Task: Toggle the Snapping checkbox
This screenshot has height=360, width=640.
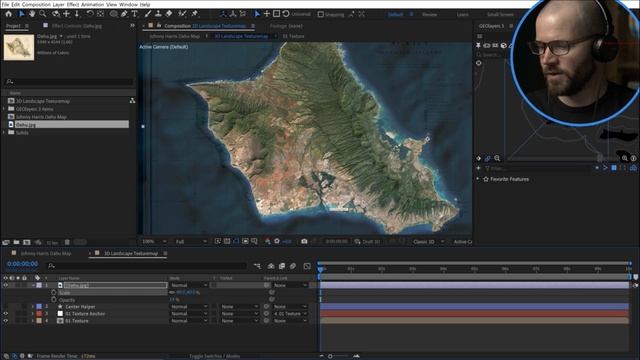Action: pyautogui.click(x=321, y=14)
